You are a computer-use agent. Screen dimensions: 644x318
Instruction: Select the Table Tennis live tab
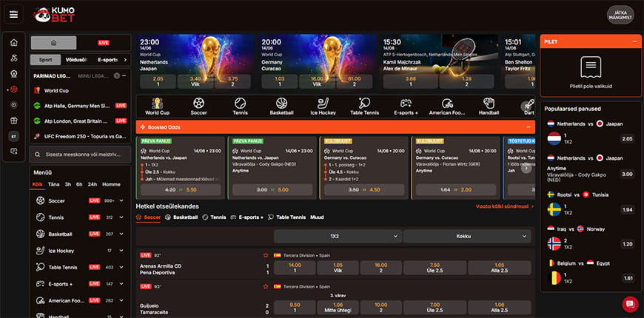(286, 217)
